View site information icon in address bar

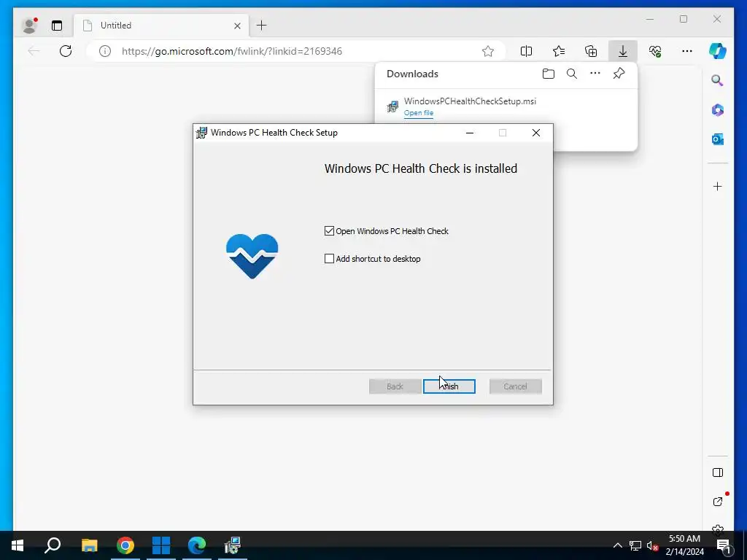point(105,51)
